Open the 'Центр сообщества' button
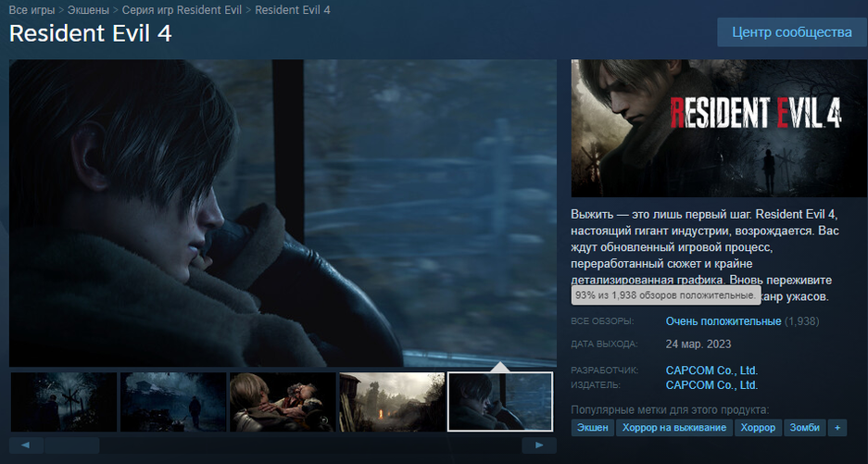868x464 pixels. coord(792,32)
